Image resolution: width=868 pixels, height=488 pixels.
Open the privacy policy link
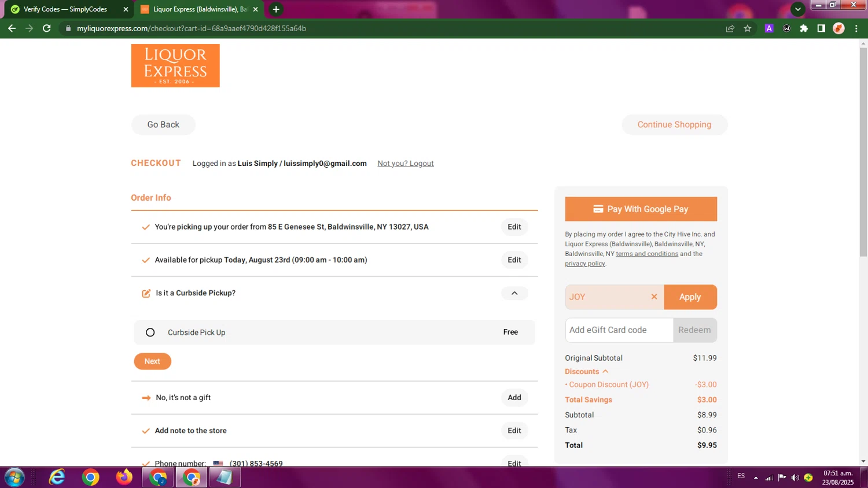[x=584, y=264]
